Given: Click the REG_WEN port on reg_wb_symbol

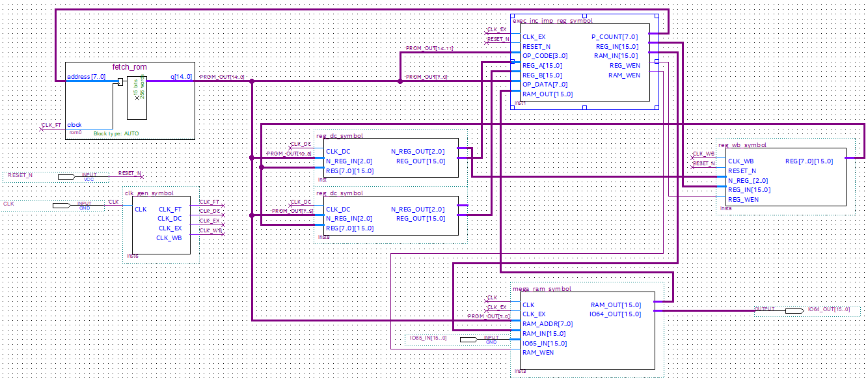Looking at the screenshot, I should pyautogui.click(x=743, y=200).
